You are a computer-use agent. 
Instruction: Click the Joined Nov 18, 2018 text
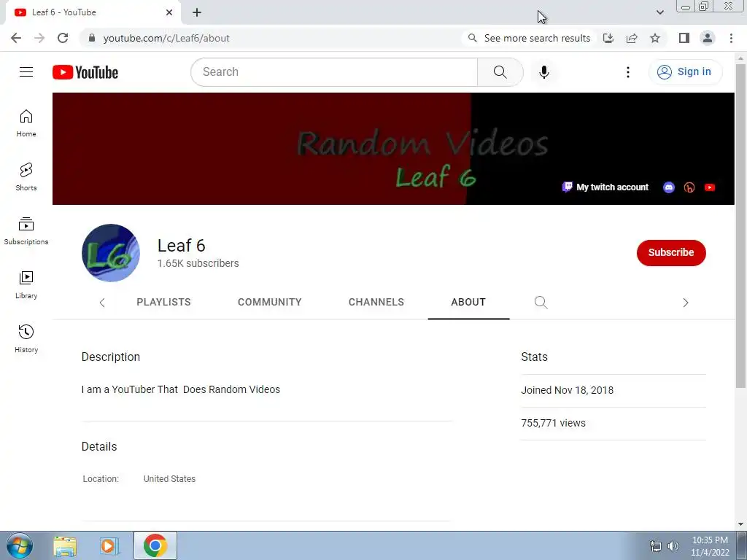coord(567,390)
